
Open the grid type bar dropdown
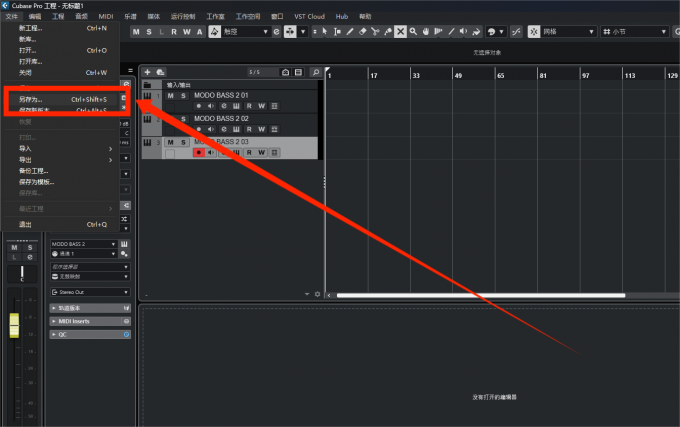pos(634,32)
